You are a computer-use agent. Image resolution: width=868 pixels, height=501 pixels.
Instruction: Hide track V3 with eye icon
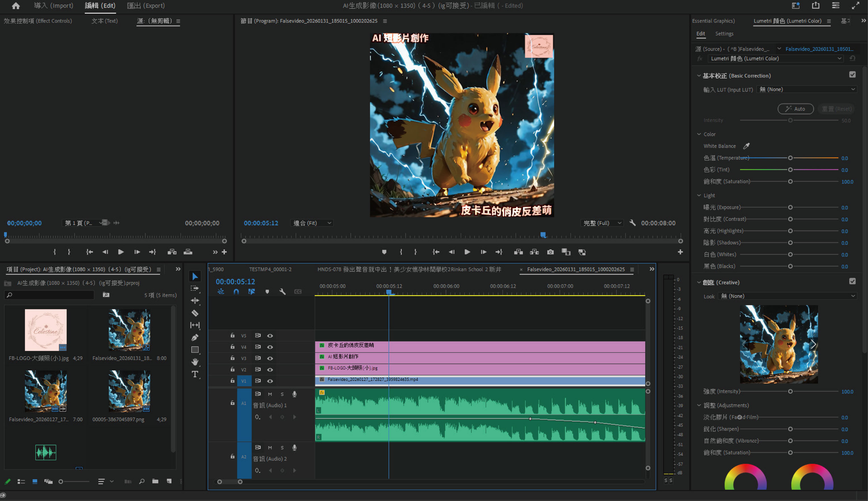(x=270, y=358)
